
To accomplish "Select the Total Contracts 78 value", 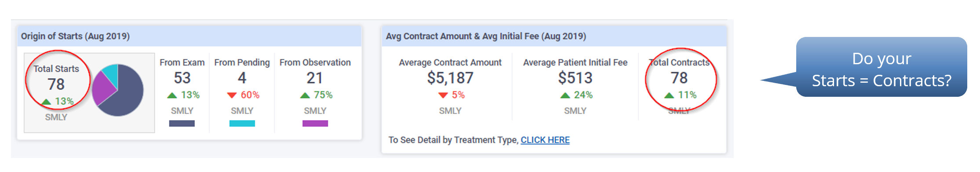I will pyautogui.click(x=679, y=78).
